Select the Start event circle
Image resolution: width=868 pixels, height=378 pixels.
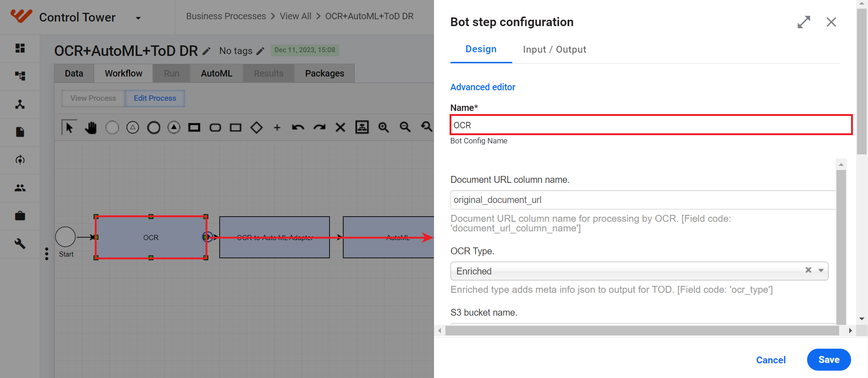65,237
